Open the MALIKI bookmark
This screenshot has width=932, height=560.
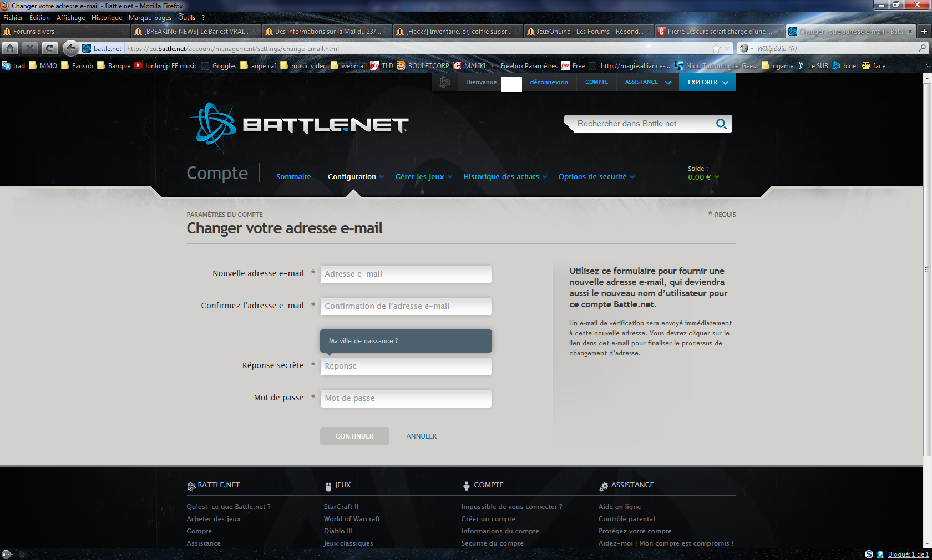pyautogui.click(x=469, y=65)
